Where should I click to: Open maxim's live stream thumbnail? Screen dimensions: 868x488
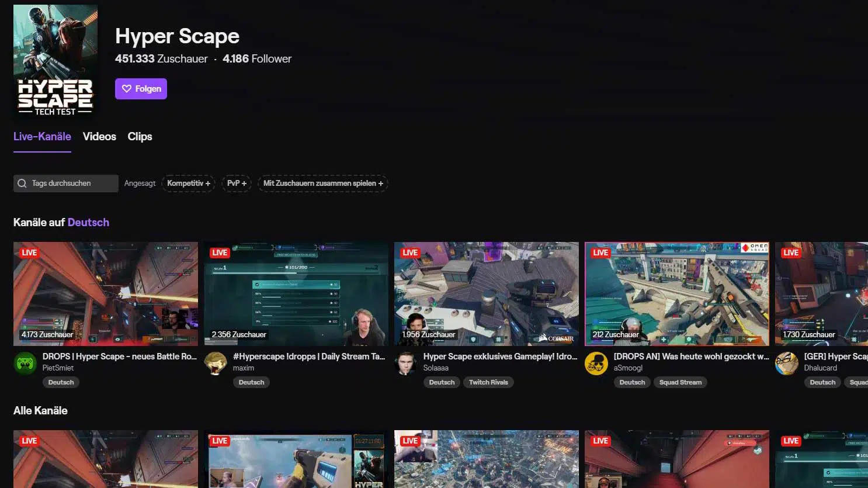tap(296, 294)
